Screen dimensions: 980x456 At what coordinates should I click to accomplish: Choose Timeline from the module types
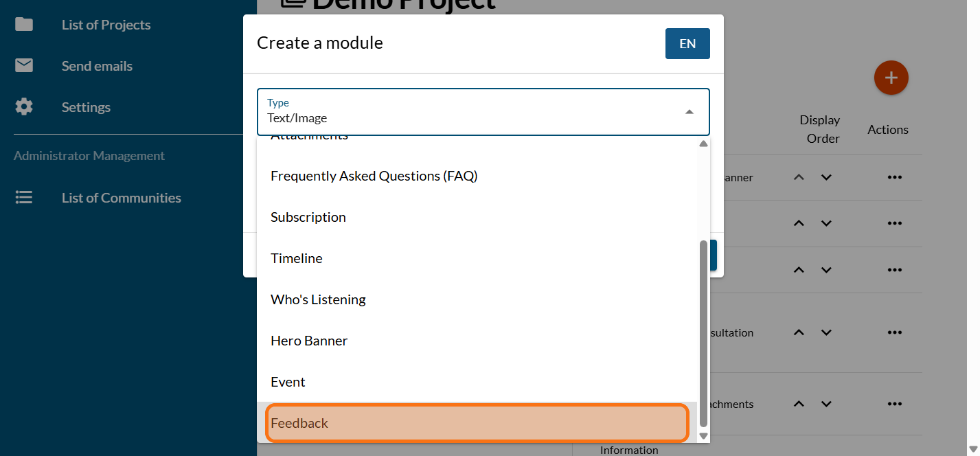click(297, 258)
